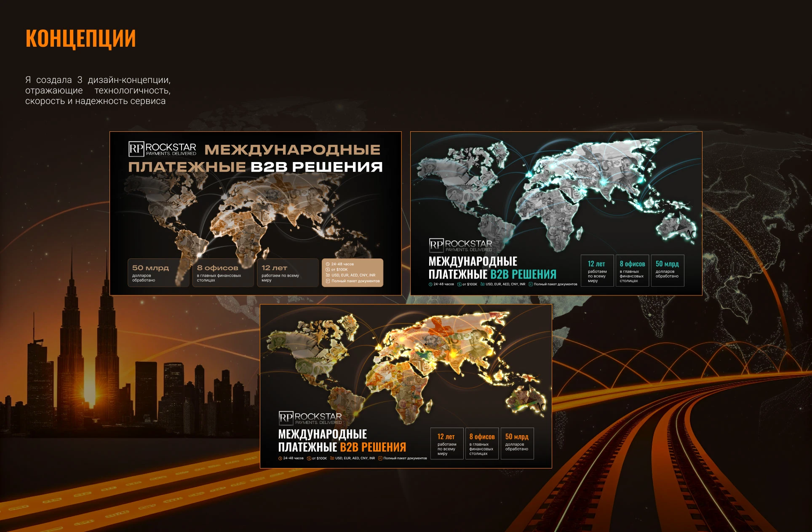Click the '12 лет' card in orange concept
This screenshot has width=812, height=532.
(446, 443)
